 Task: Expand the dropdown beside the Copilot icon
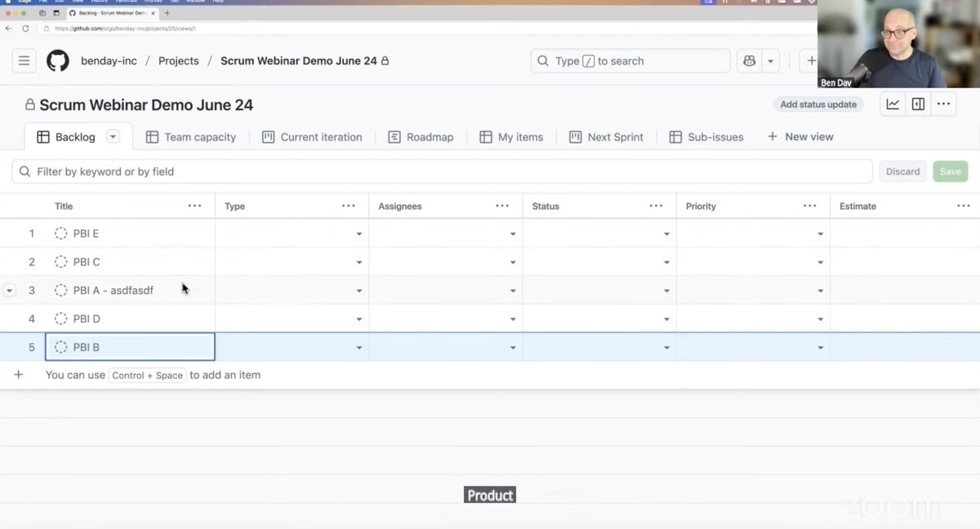tap(770, 60)
